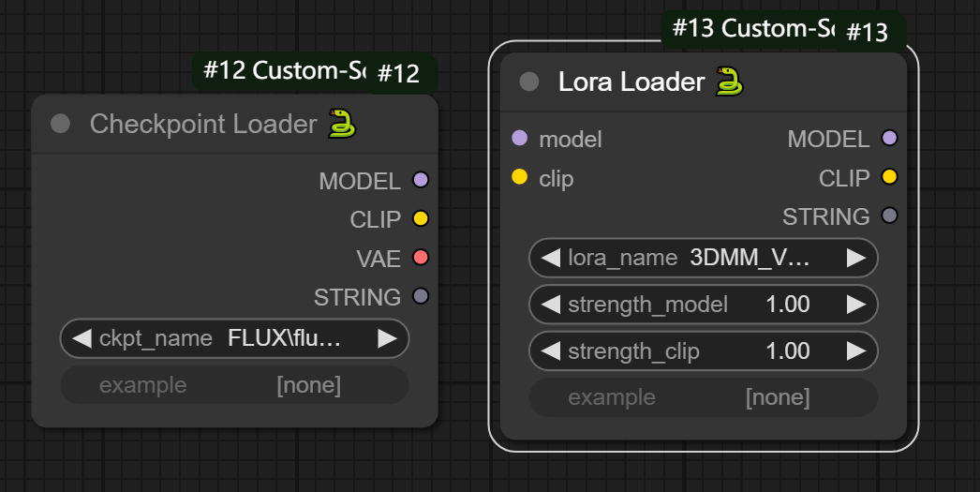Click the red VAE output socket
This screenshot has height=492, width=980.
coord(421,258)
